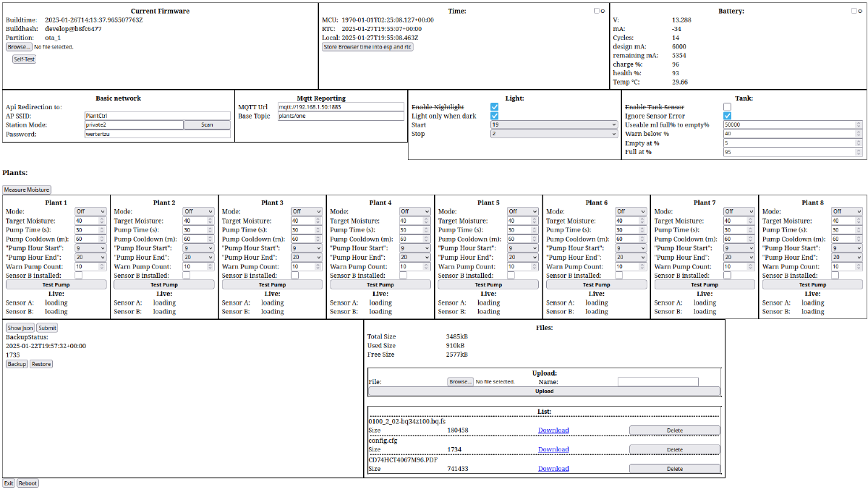868x492 pixels.
Task: Store browser time into ESP and RTC
Action: [x=368, y=47]
